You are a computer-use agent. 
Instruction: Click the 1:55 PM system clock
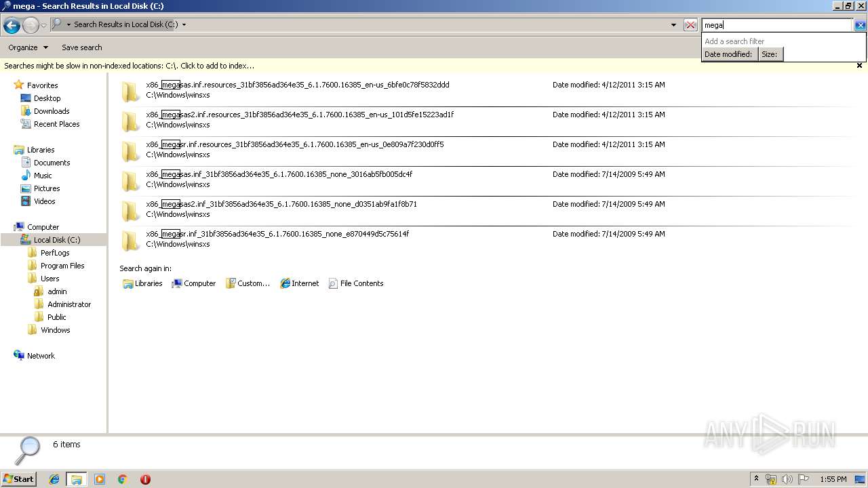(833, 479)
